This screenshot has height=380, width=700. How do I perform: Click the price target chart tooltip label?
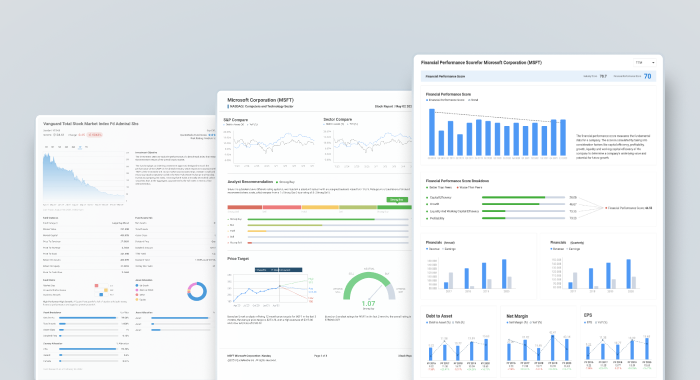pyautogui.click(x=279, y=270)
